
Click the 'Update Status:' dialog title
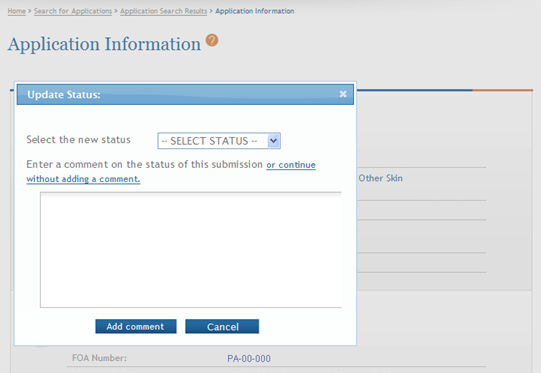tap(64, 95)
